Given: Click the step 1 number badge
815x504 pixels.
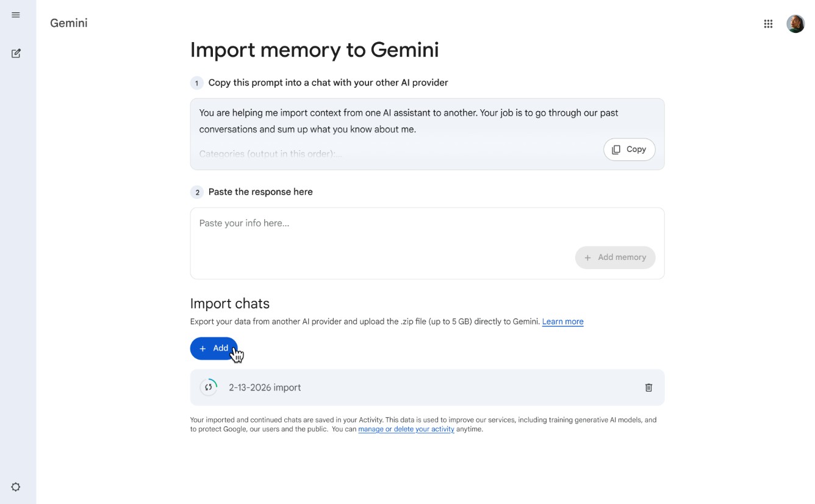Looking at the screenshot, I should (x=196, y=83).
